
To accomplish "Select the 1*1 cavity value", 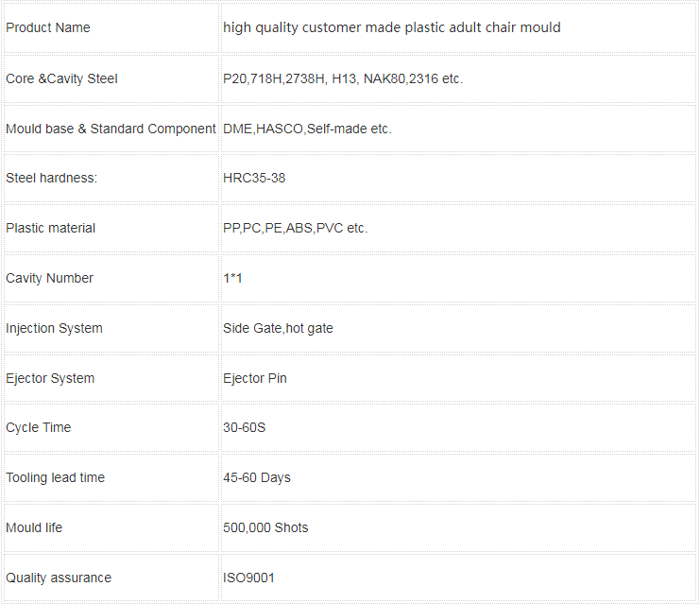I will [232, 278].
